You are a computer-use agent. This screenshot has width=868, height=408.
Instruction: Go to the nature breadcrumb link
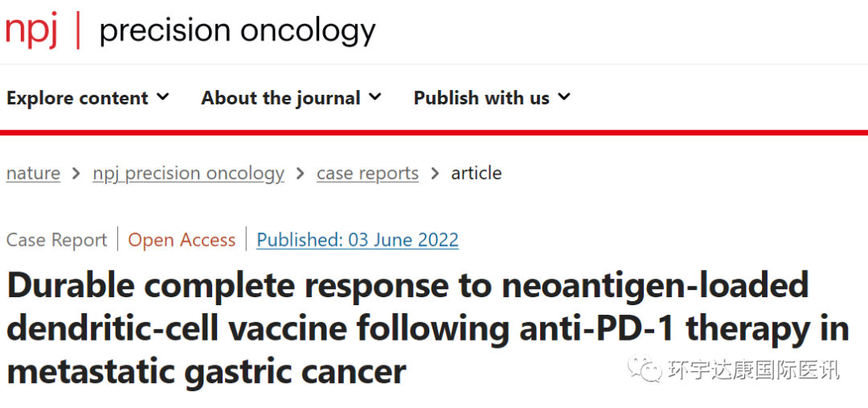(x=33, y=173)
